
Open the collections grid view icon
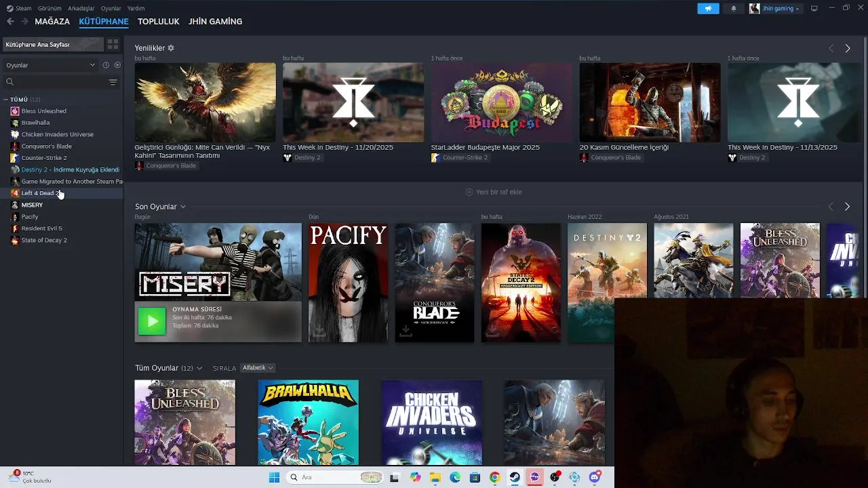click(113, 44)
